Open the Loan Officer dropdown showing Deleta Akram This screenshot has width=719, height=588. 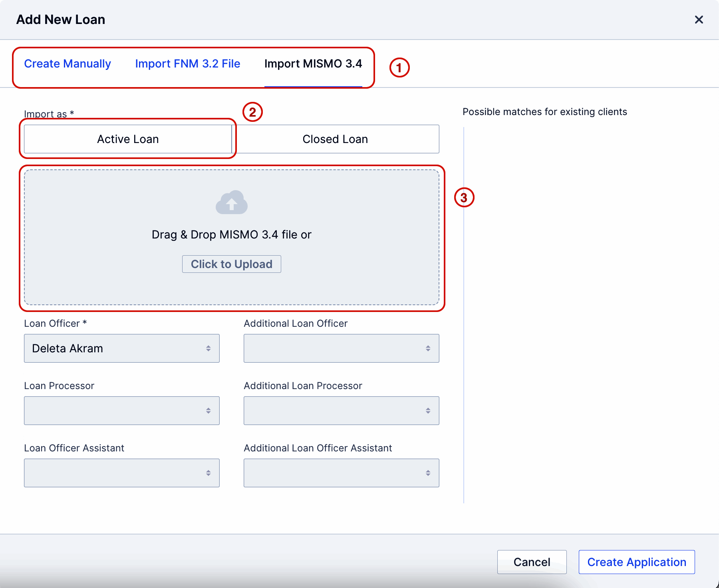click(x=116, y=348)
